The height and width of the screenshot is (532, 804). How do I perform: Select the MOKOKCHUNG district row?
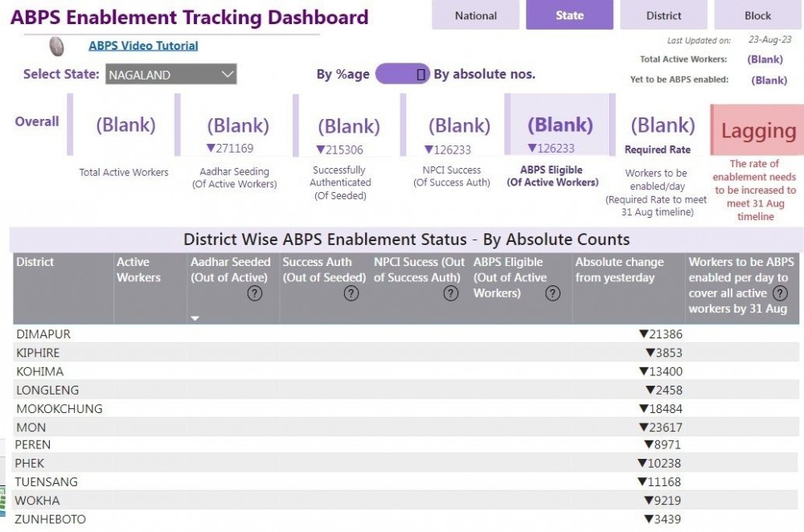pos(405,408)
